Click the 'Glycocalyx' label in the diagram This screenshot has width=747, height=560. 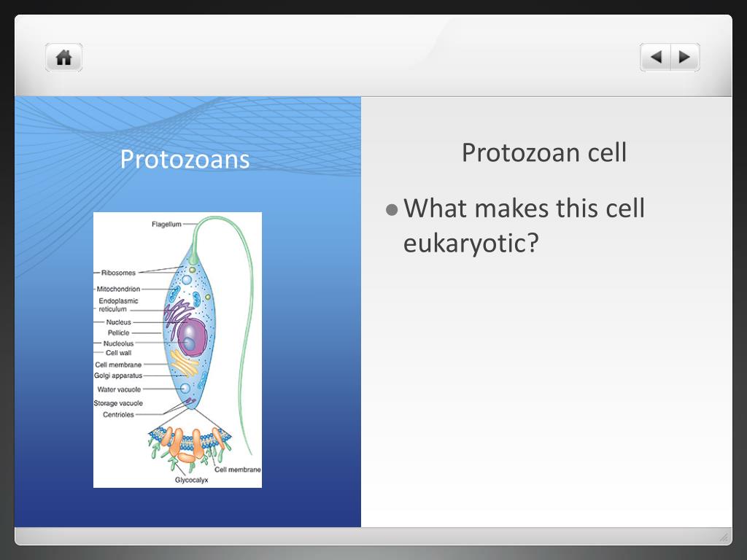click(x=192, y=480)
